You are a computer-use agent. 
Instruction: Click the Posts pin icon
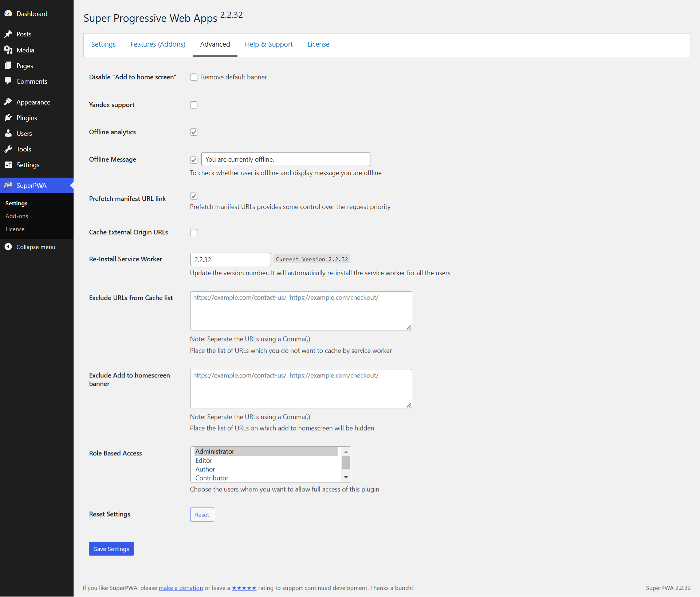(8, 34)
